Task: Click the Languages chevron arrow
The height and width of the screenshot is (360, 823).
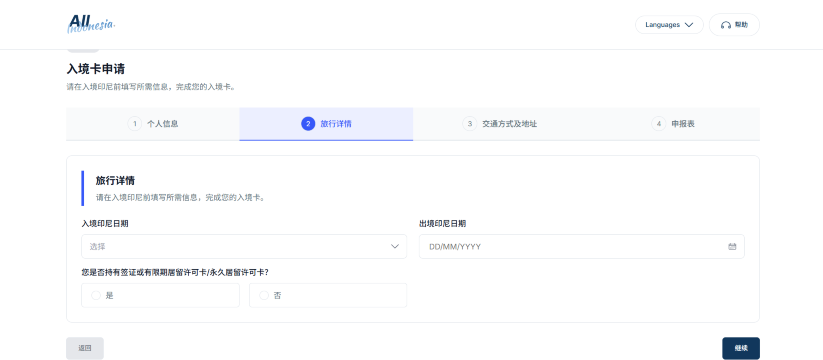Action: click(689, 25)
